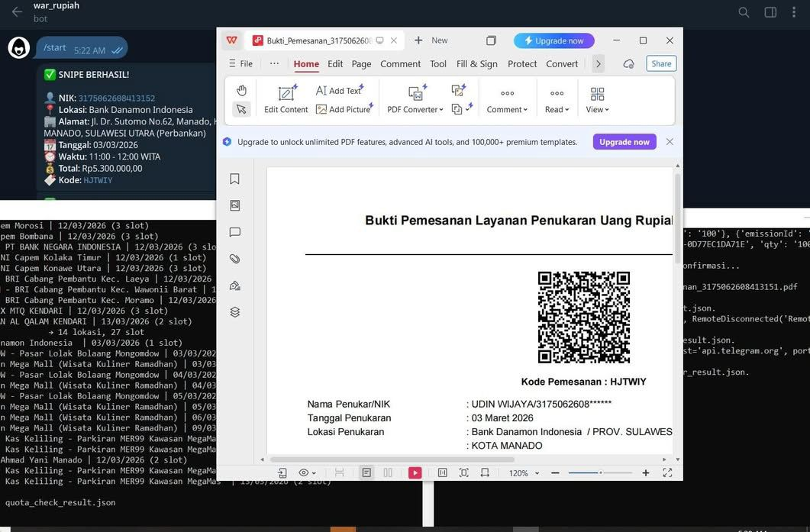The width and height of the screenshot is (810, 532).
Task: Open the Attachments panel via paperclip icon
Action: tap(234, 259)
